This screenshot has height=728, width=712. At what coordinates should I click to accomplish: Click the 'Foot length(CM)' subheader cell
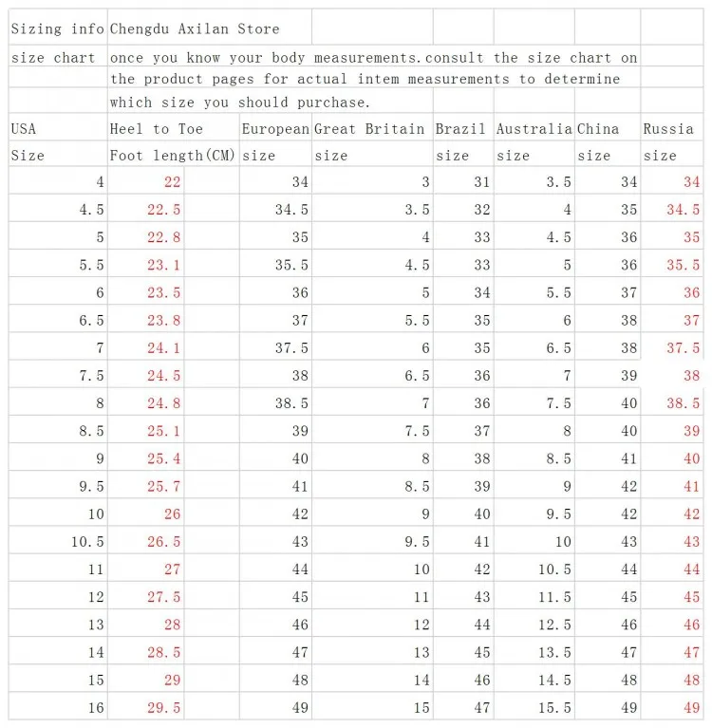click(174, 155)
